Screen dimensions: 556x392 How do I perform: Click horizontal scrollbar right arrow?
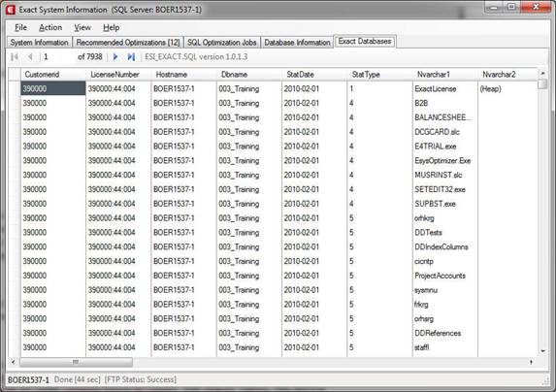[x=531, y=362]
